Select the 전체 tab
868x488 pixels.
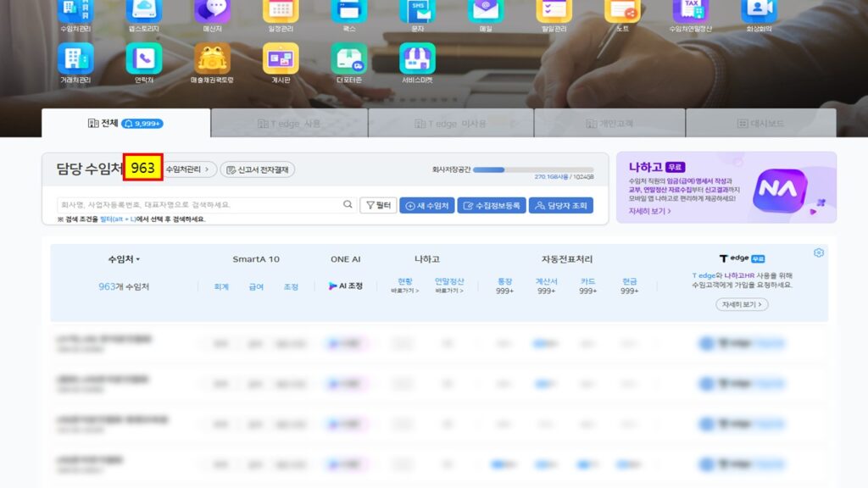click(x=125, y=123)
